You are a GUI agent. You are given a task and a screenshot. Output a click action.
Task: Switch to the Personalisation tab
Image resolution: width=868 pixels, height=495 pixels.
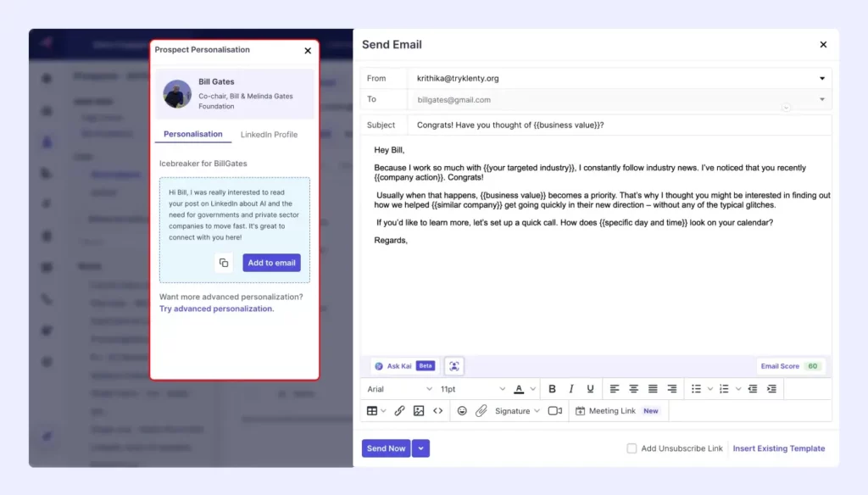pyautogui.click(x=193, y=134)
